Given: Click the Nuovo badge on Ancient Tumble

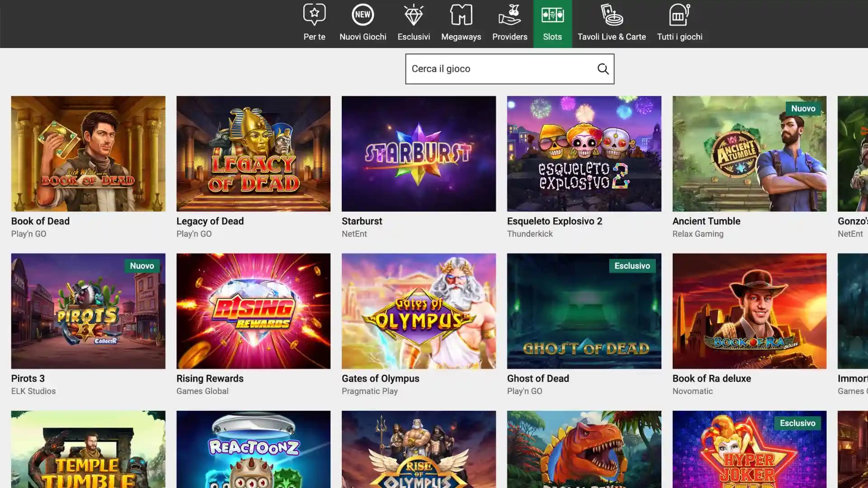Looking at the screenshot, I should (x=804, y=108).
